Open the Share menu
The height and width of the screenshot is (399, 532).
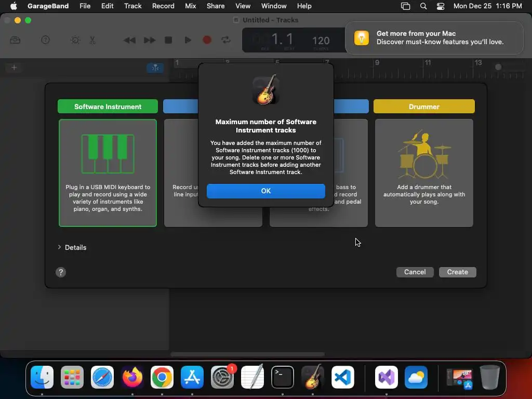pos(216,6)
